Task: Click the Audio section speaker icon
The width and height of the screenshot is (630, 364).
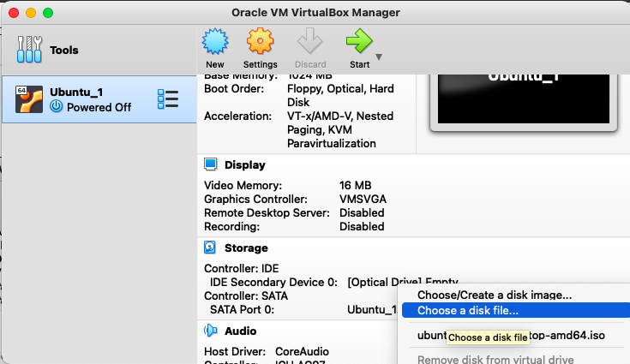Action: (211, 331)
